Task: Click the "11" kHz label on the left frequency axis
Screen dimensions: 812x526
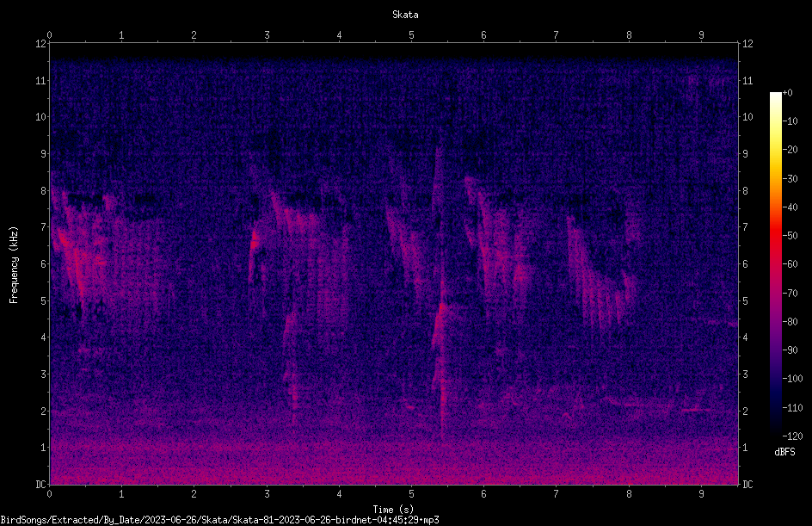Action: click(40, 80)
